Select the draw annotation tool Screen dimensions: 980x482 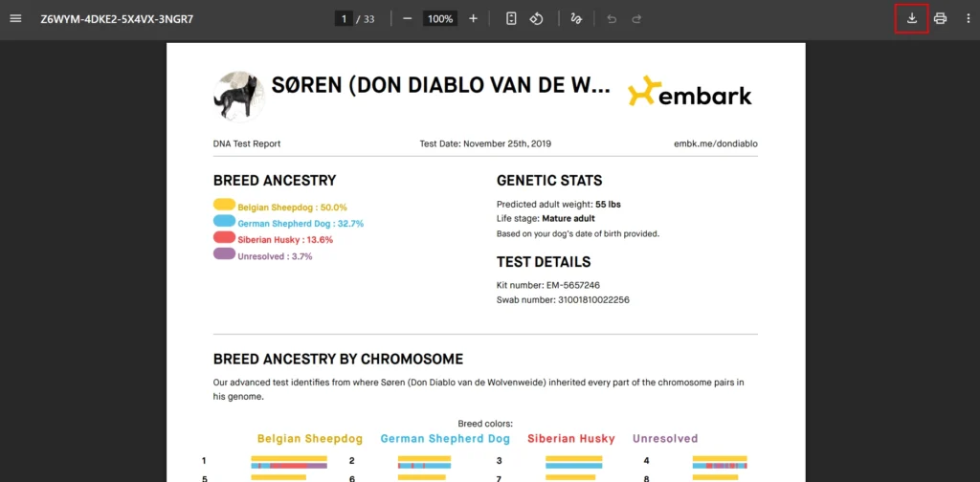click(575, 19)
